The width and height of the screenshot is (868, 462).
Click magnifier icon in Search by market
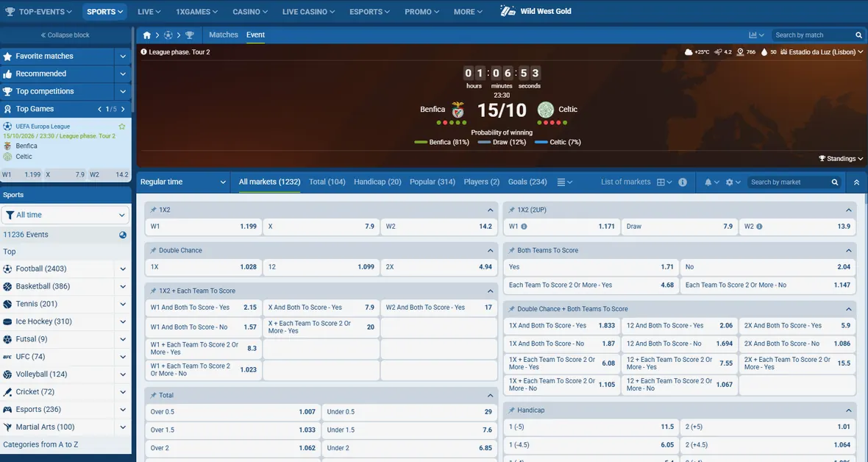pos(835,182)
